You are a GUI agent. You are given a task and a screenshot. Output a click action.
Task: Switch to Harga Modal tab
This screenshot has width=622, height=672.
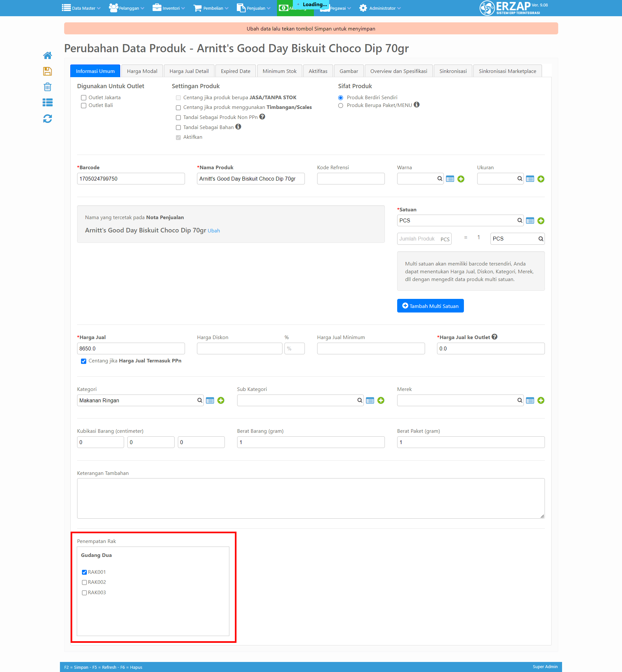142,71
